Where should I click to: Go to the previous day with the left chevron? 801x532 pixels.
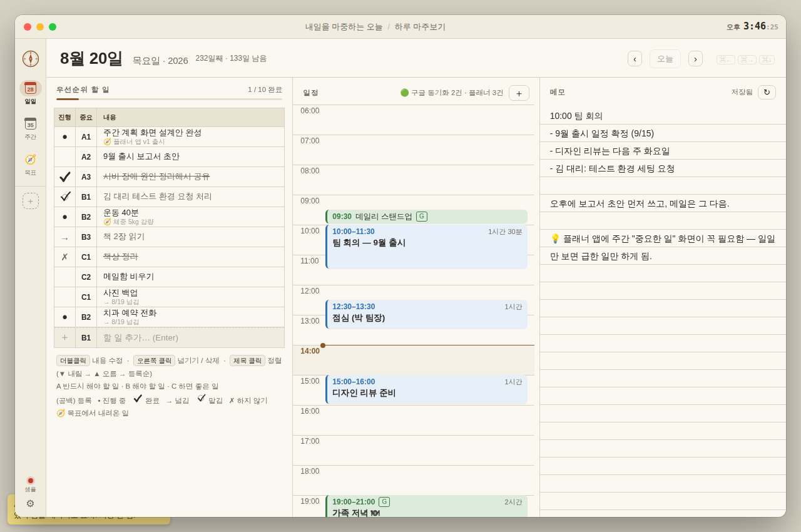pyautogui.click(x=635, y=59)
